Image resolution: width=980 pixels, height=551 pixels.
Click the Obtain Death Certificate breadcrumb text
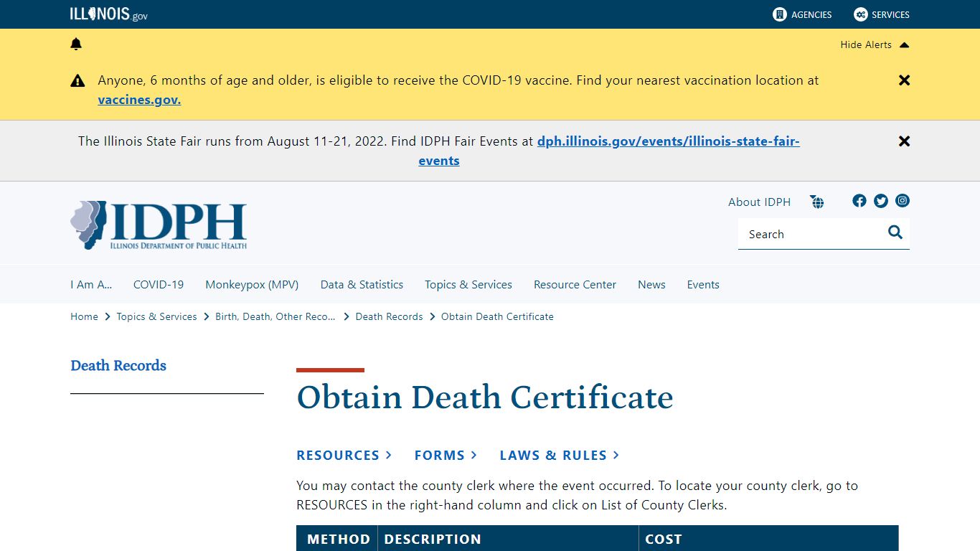[497, 316]
